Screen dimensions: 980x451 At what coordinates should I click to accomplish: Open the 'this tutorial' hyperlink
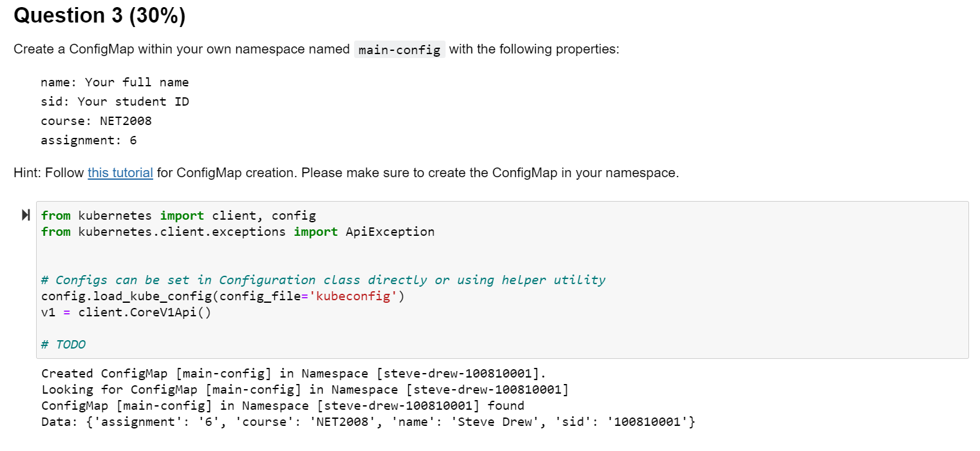coord(120,173)
